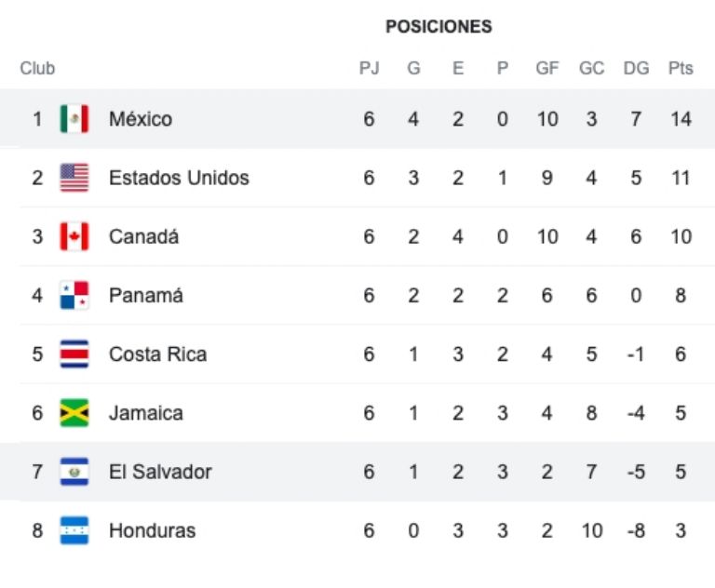This screenshot has height=588, width=715.
Task: Click the Canadá flag icon
Action: click(74, 236)
